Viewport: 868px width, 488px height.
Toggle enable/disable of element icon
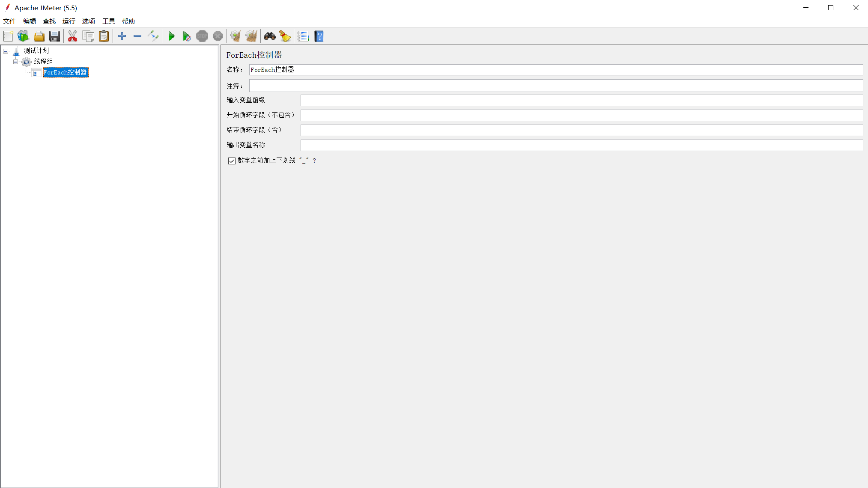point(153,36)
